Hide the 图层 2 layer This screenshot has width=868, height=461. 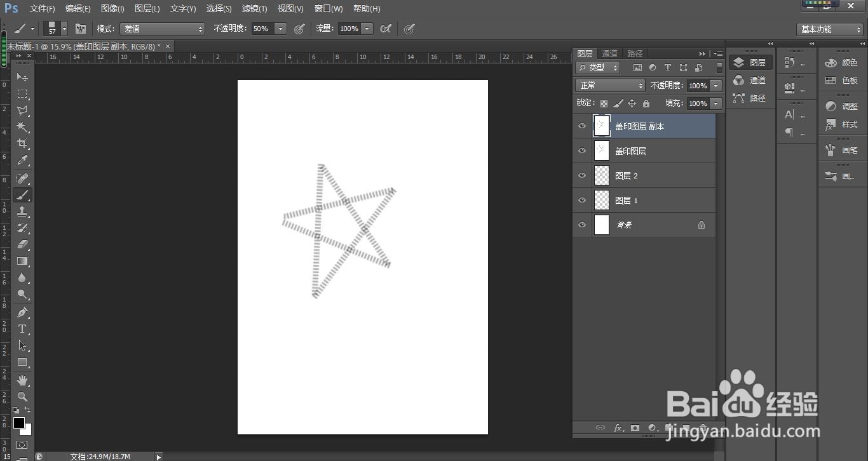pyautogui.click(x=581, y=175)
